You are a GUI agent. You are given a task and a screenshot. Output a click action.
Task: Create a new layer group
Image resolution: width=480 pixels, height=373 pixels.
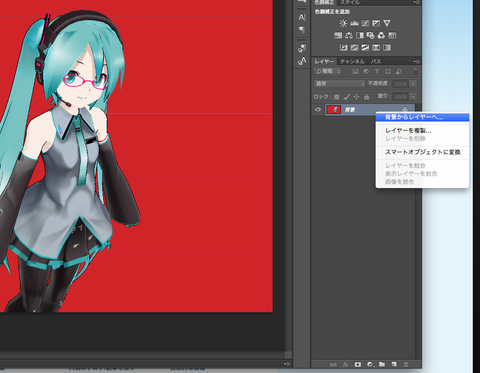point(382,364)
